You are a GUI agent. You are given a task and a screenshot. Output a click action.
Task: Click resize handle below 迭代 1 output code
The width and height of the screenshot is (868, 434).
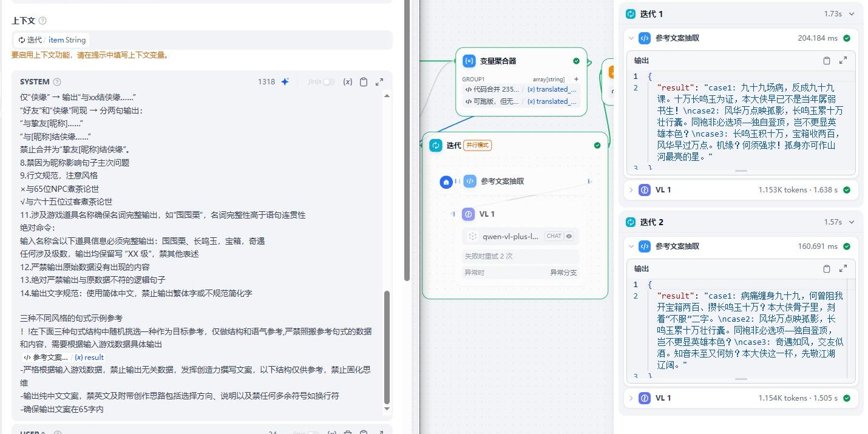click(x=741, y=171)
